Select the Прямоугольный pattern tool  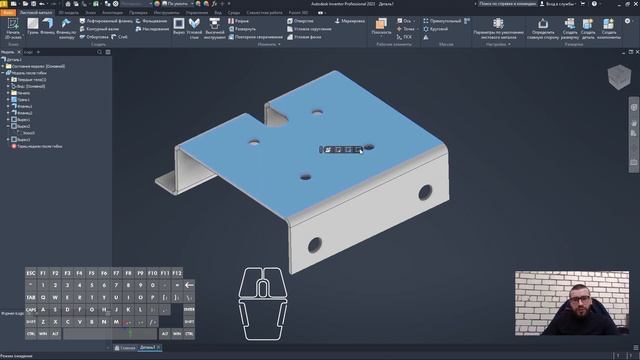coord(442,21)
